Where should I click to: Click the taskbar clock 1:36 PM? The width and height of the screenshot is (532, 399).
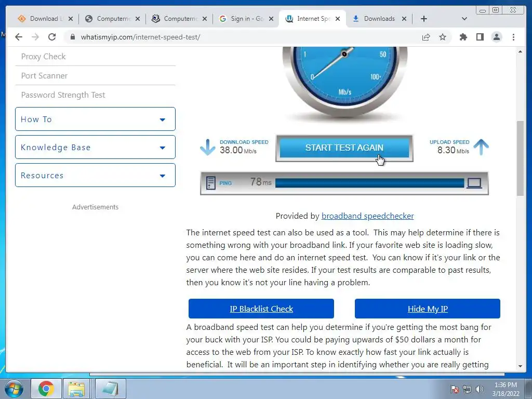pos(506,389)
